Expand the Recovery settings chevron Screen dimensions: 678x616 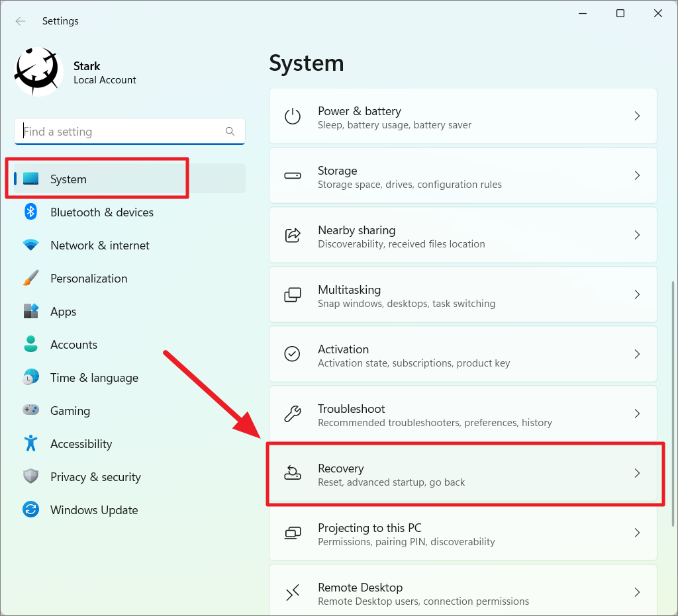click(637, 473)
